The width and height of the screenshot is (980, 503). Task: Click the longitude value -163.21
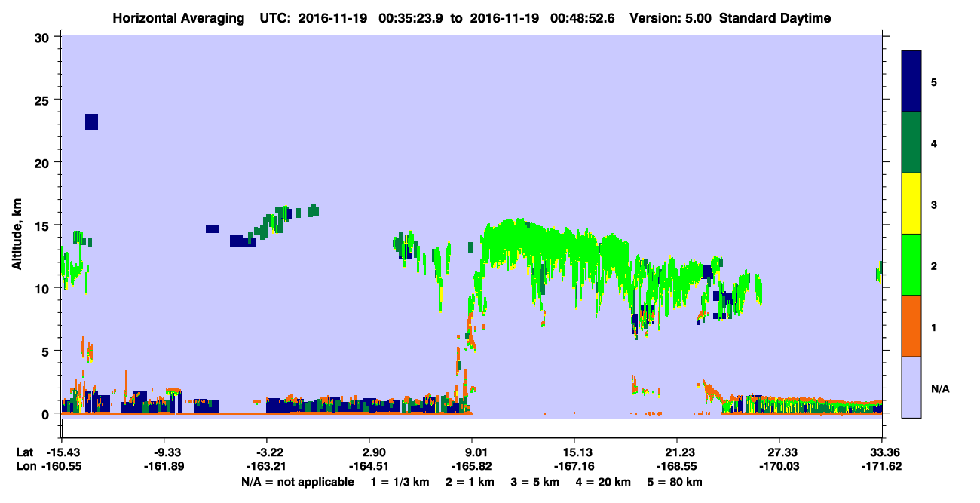267,466
